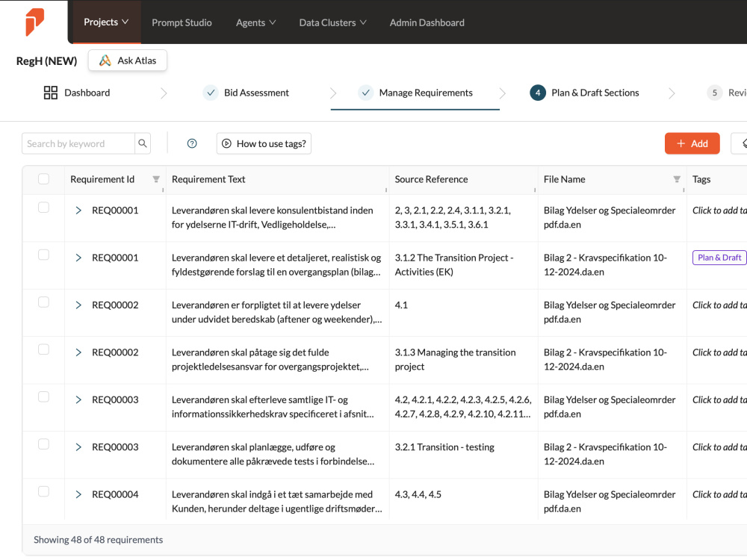This screenshot has height=560, width=747.
Task: Open the Data Clusters dropdown
Action: (x=332, y=22)
